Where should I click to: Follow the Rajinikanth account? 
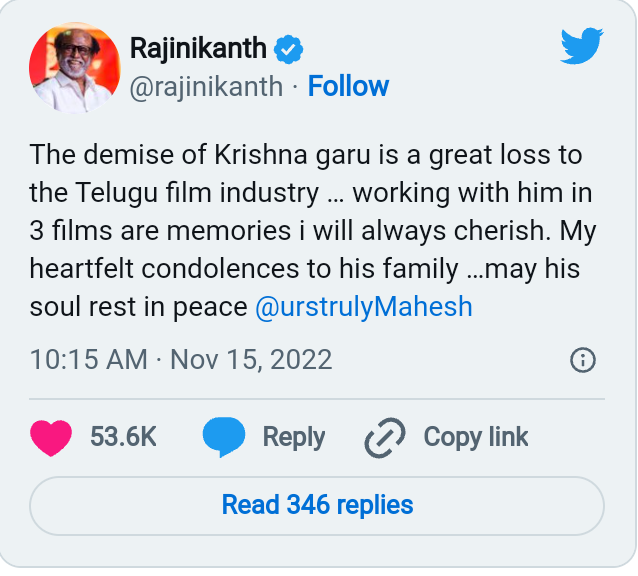click(x=348, y=86)
